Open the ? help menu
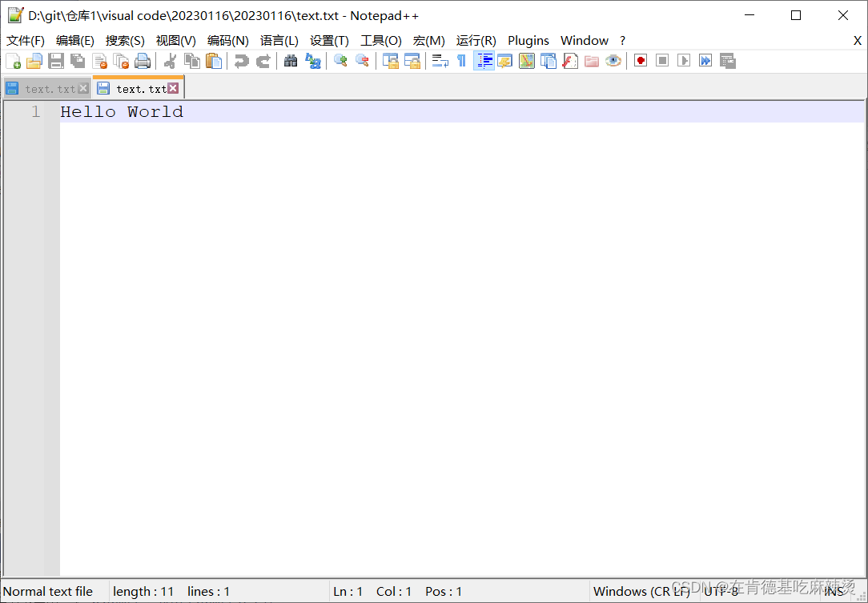This screenshot has height=603, width=868. (x=623, y=40)
